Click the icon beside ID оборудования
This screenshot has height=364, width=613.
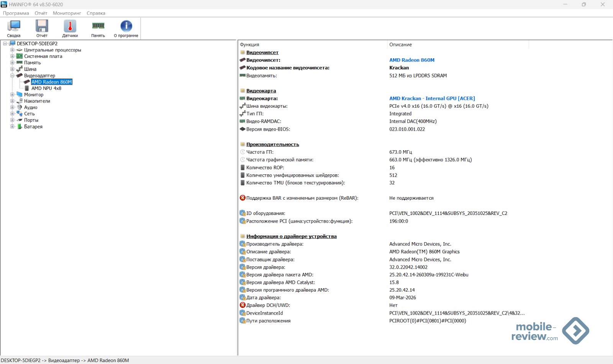coord(243,213)
